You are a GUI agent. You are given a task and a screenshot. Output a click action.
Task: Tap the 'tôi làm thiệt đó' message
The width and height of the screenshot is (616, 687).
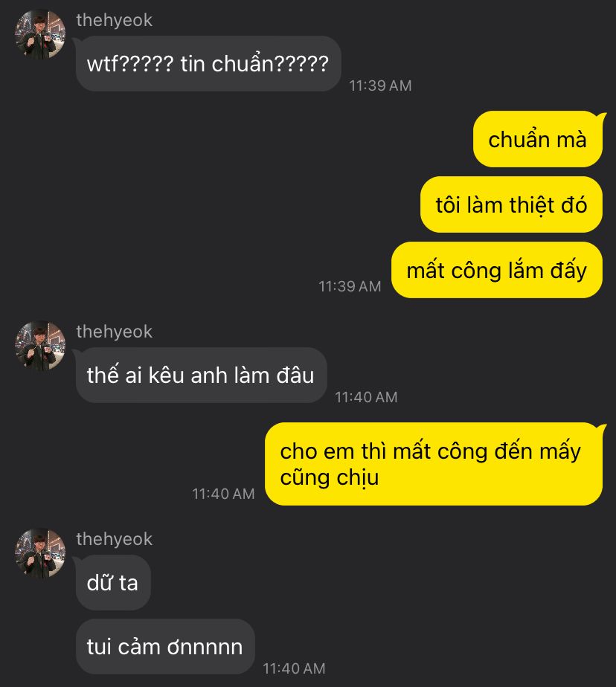[511, 204]
